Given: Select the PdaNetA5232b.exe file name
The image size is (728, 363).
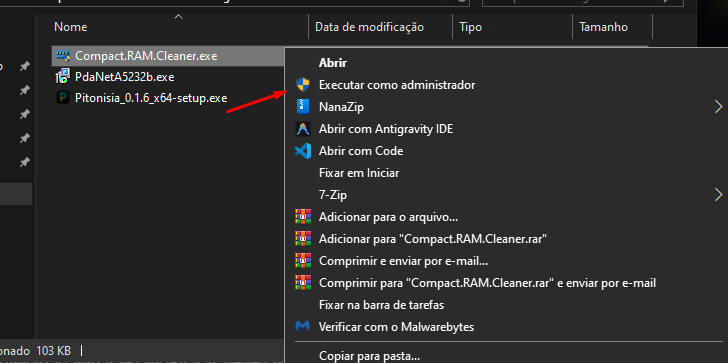Looking at the screenshot, I should 124,77.
